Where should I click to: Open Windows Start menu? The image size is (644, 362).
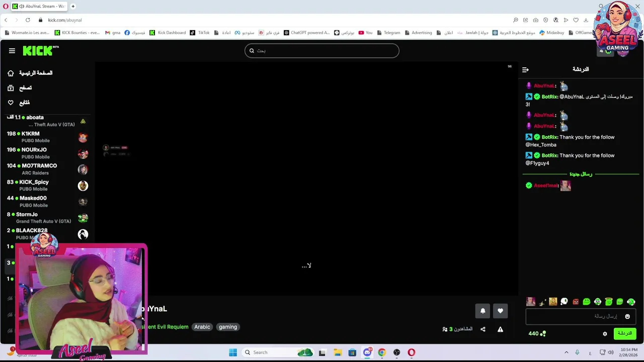pos(233,352)
